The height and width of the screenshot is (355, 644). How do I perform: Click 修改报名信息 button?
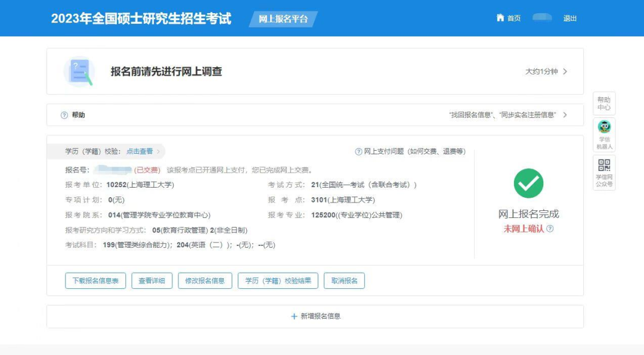coord(205,281)
